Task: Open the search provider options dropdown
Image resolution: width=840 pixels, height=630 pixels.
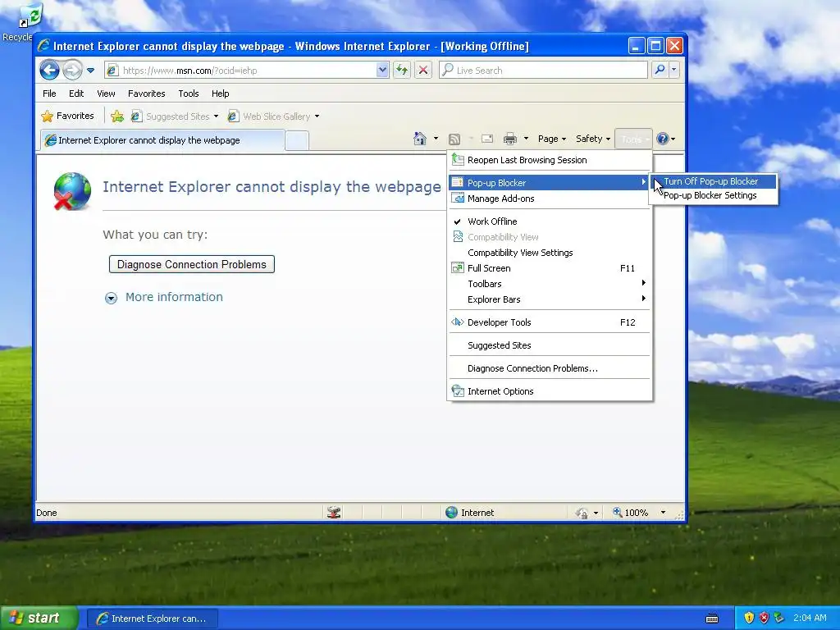Action: (674, 71)
